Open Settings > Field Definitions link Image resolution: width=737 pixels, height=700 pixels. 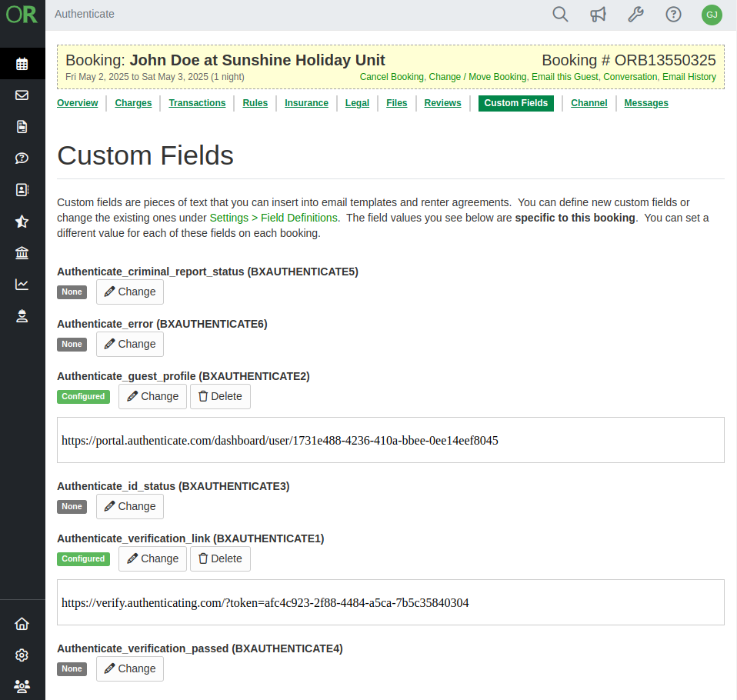[273, 218]
